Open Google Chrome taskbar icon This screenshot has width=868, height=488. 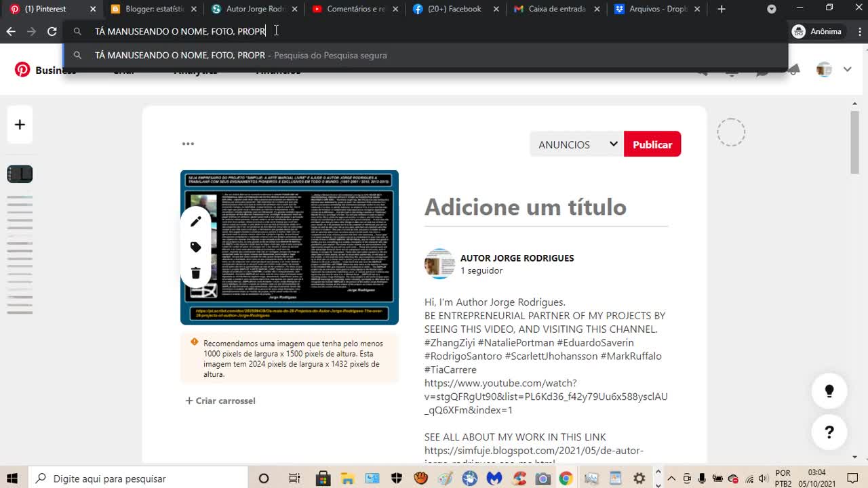pyautogui.click(x=566, y=479)
